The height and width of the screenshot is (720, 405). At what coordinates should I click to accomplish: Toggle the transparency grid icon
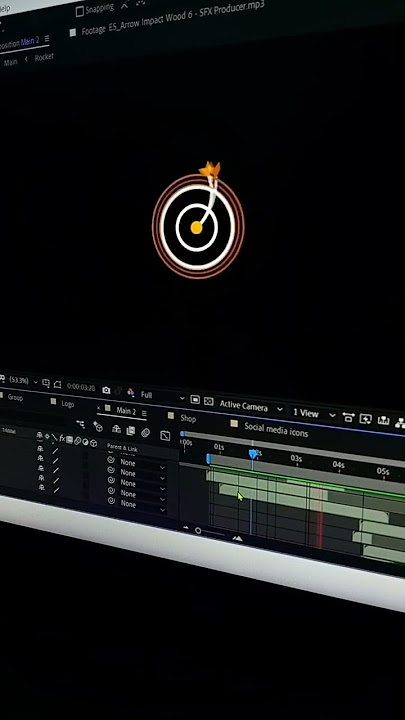pos(208,401)
